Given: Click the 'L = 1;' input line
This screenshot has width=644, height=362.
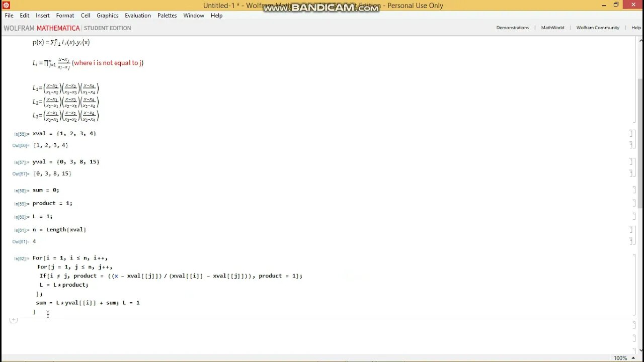Looking at the screenshot, I should (43, 216).
